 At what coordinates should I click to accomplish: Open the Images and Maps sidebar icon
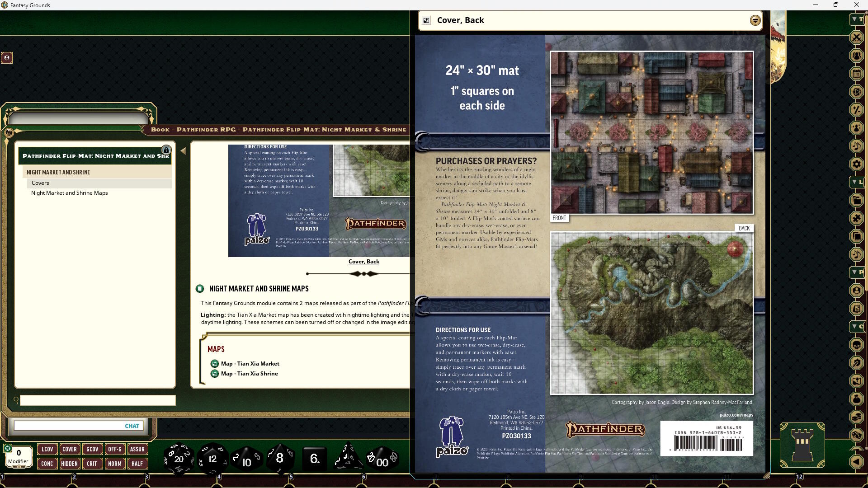(857, 381)
